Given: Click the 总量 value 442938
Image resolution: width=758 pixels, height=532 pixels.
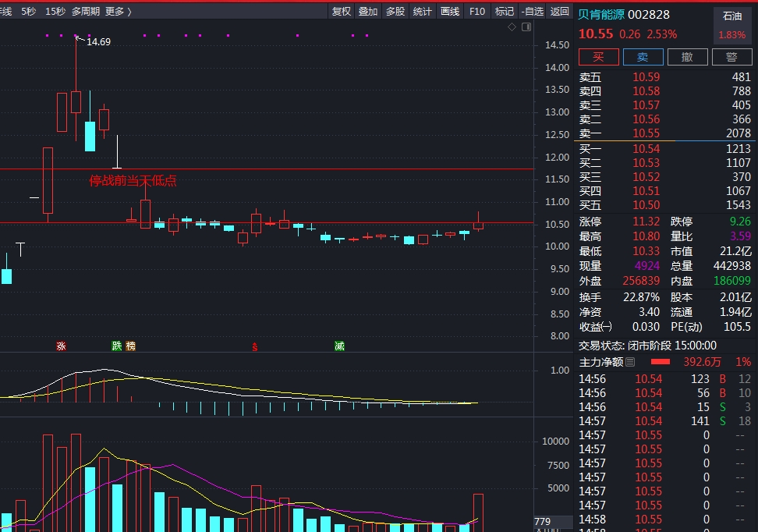Looking at the screenshot, I should [732, 265].
